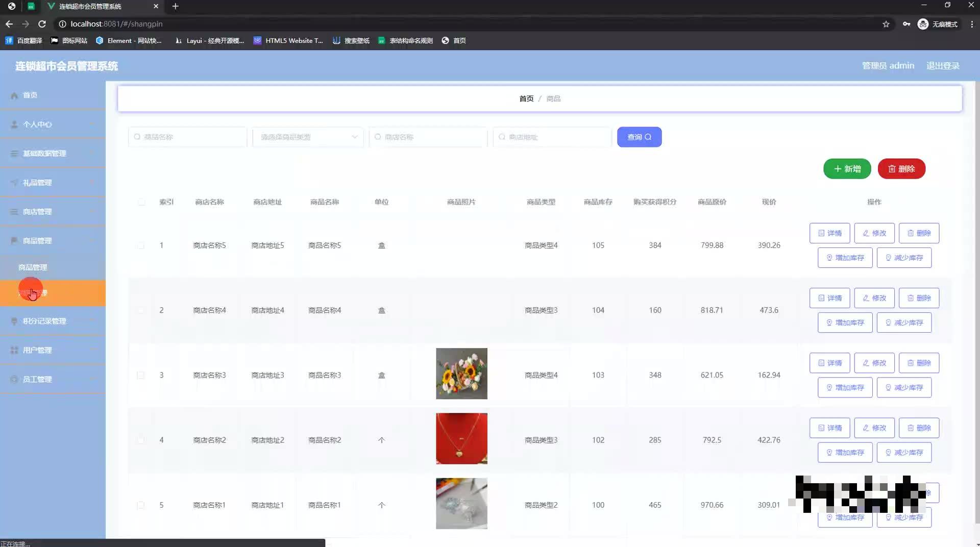Select the 商品管理 submenu item
The height and width of the screenshot is (547, 980).
click(x=53, y=267)
